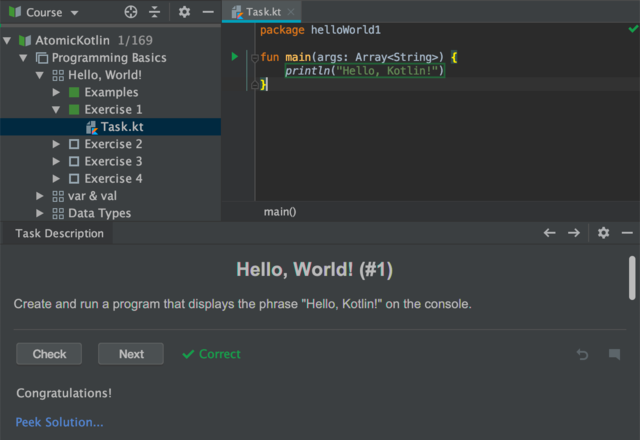The height and width of the screenshot is (440, 640).
Task: Collapse the Programming Basics section
Action: point(23,58)
